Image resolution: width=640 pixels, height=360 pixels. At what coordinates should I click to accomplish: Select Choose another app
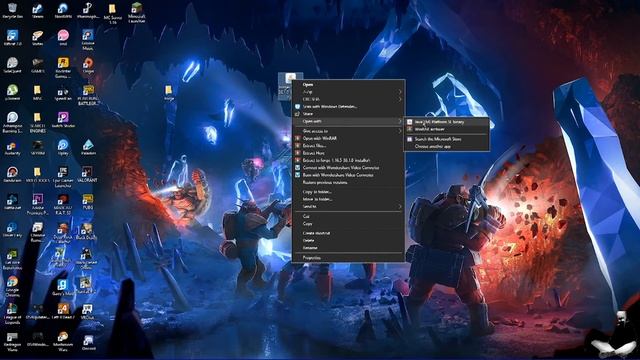click(x=447, y=147)
